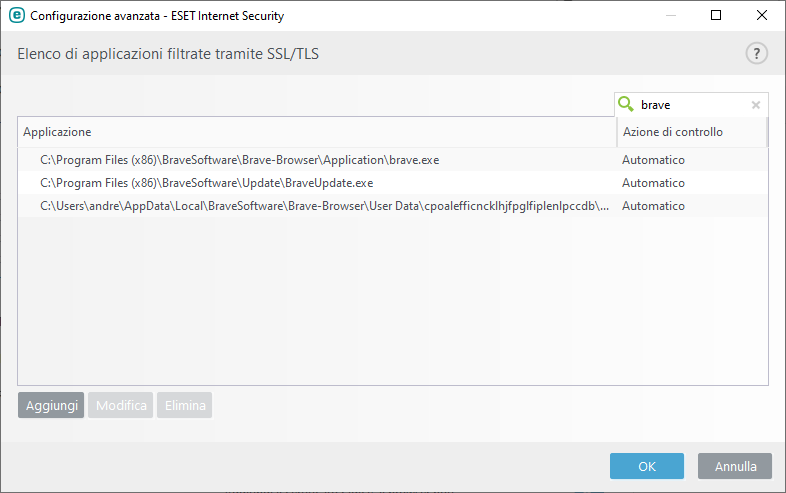The image size is (786, 493).
Task: Confirm with the OK button
Action: click(647, 466)
